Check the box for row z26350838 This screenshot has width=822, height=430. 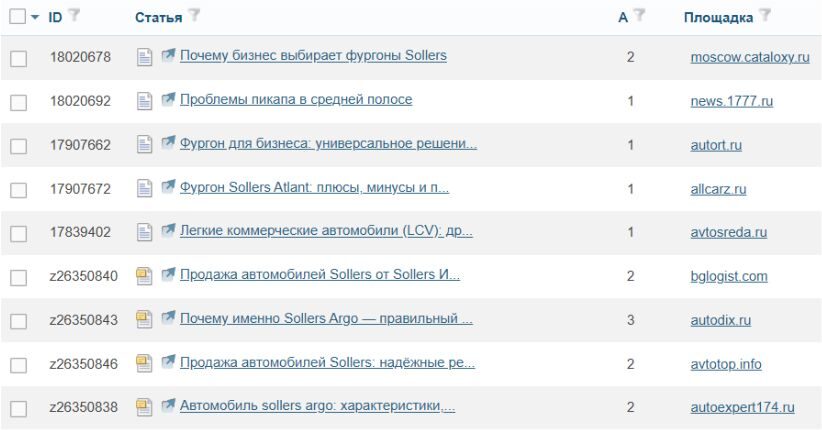point(18,408)
